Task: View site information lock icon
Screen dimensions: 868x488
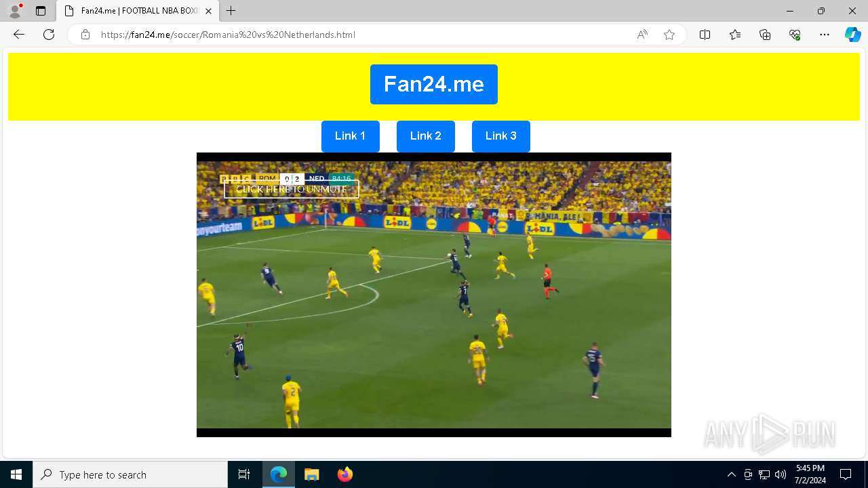Action: (85, 35)
